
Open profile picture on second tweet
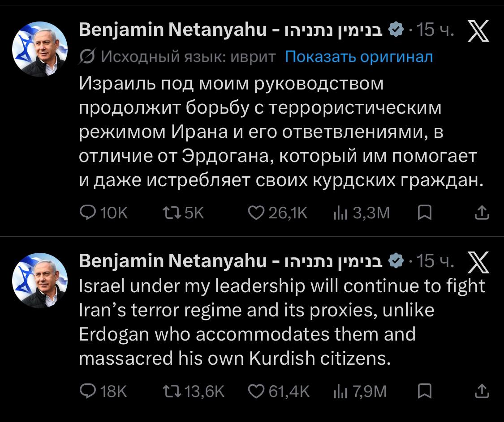point(39,280)
